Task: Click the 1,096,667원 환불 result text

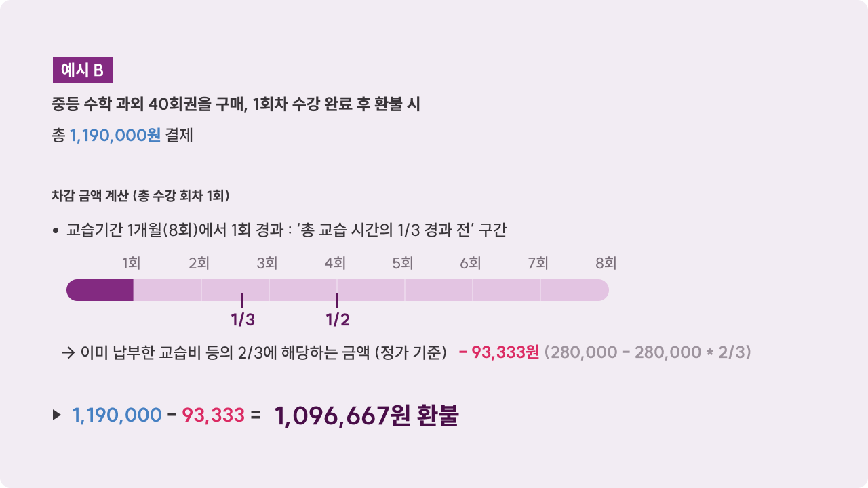Action: pos(366,415)
